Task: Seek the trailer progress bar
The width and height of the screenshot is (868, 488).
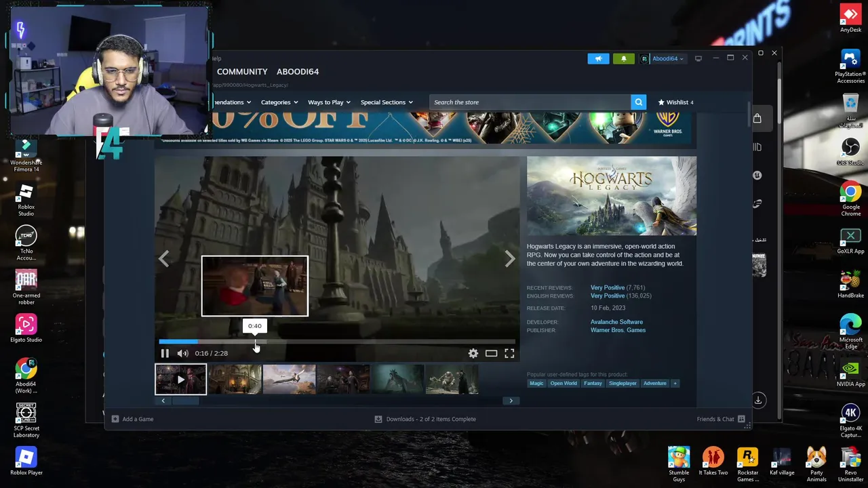Action: 337,342
